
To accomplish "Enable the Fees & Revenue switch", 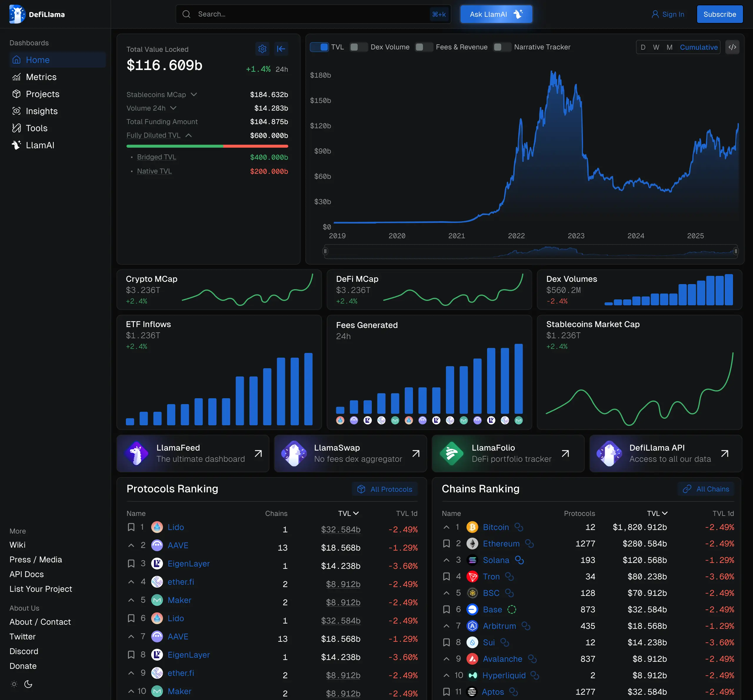I will point(424,47).
